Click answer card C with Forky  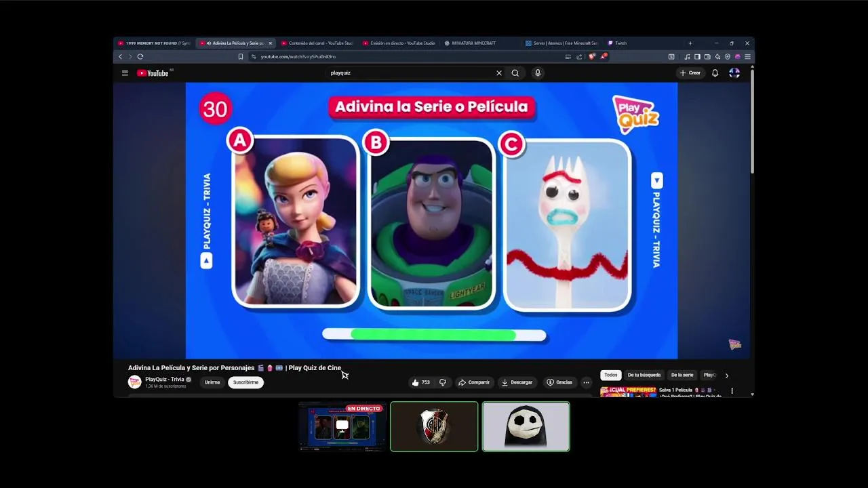pyautogui.click(x=568, y=225)
